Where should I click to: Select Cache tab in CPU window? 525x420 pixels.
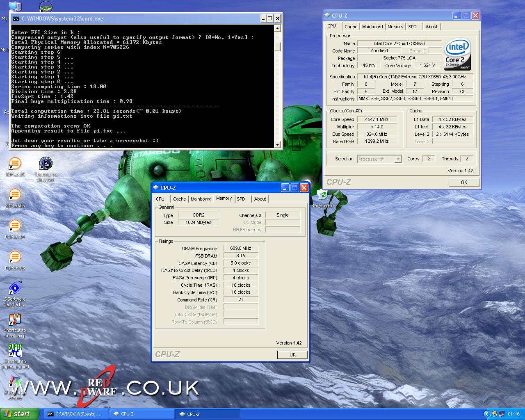351,27
